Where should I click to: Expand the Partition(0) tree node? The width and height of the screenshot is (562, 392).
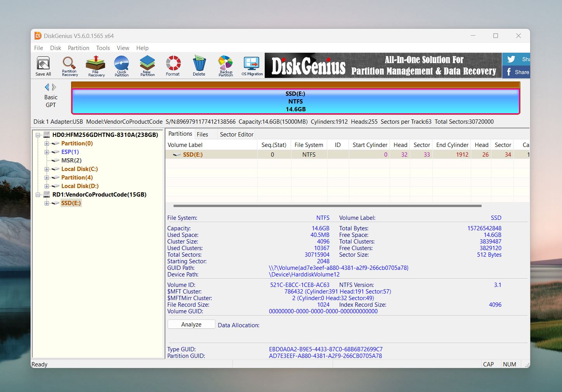tap(47, 143)
